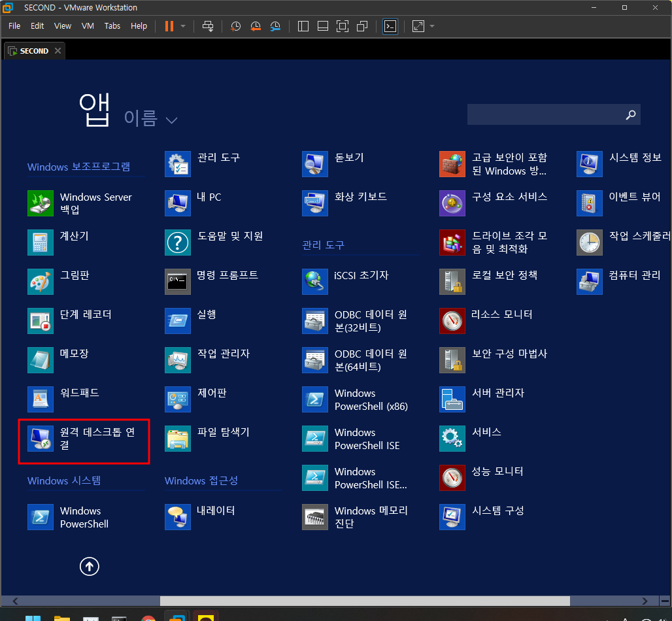
Task: Send Ctrl+Alt+Del to VM
Action: [208, 26]
